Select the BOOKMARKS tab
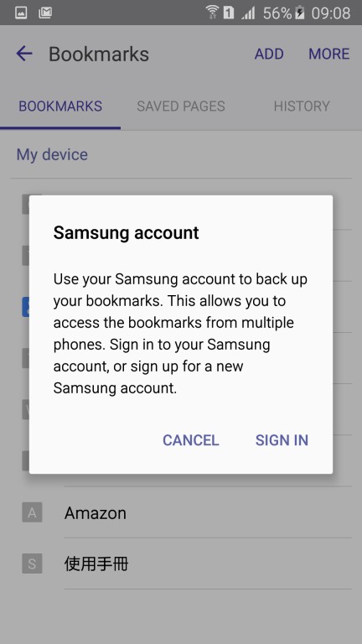362x644 pixels. tap(60, 106)
